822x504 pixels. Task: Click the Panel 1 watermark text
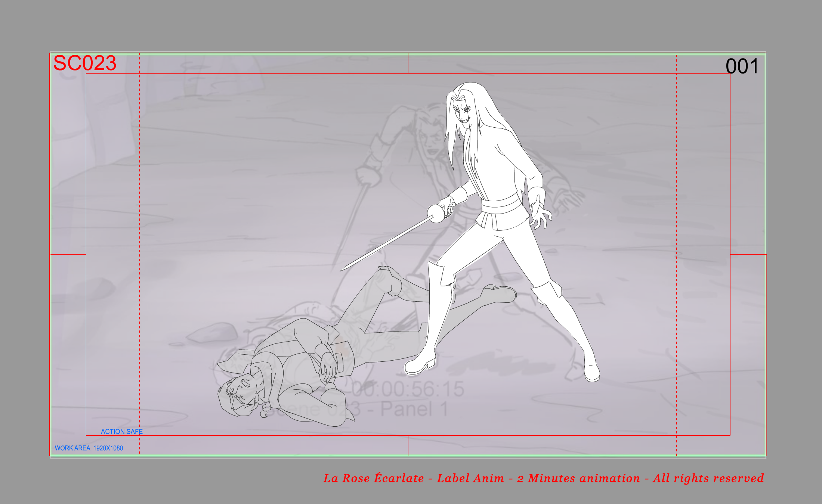(x=414, y=409)
